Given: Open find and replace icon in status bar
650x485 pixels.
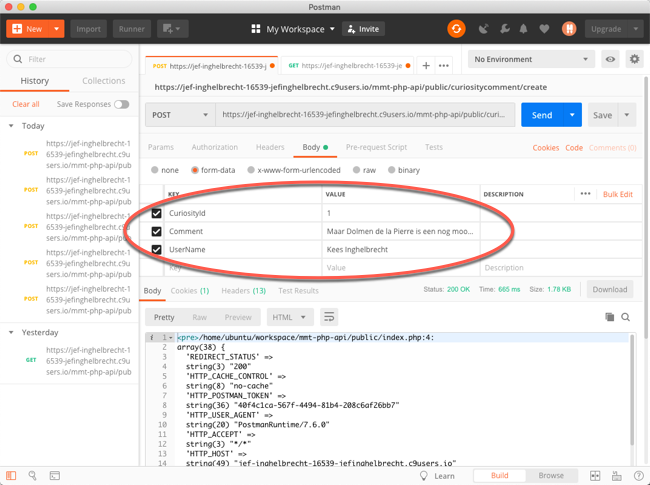Looking at the screenshot, I should point(32,475).
